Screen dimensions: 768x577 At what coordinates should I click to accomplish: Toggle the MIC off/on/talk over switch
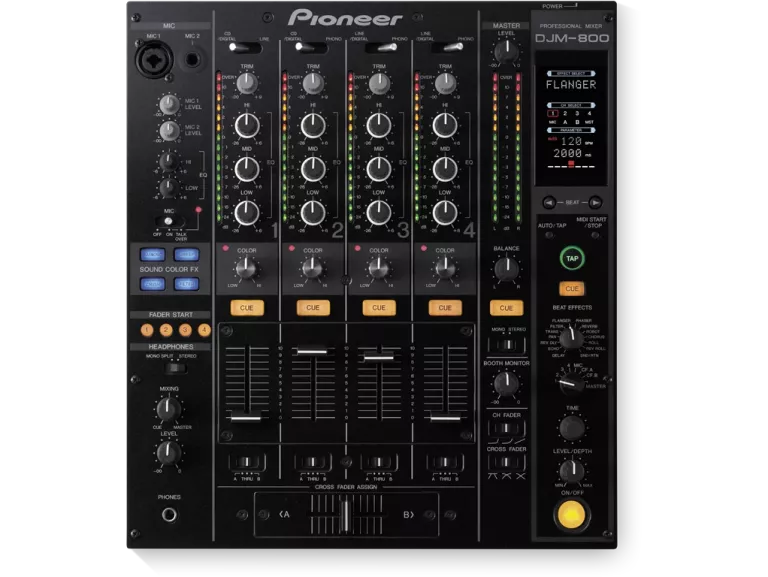168,221
